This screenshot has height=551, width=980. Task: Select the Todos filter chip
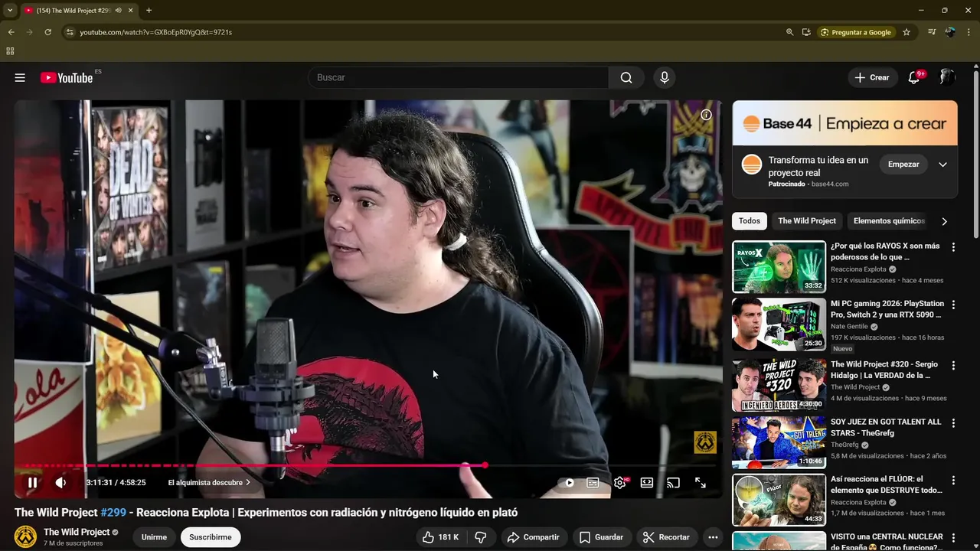point(750,221)
